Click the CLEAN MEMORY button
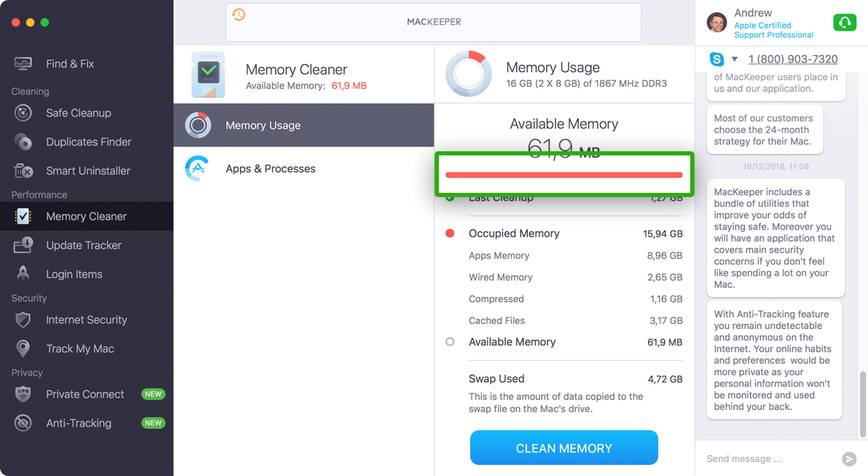This screenshot has height=476, width=868. [564, 448]
